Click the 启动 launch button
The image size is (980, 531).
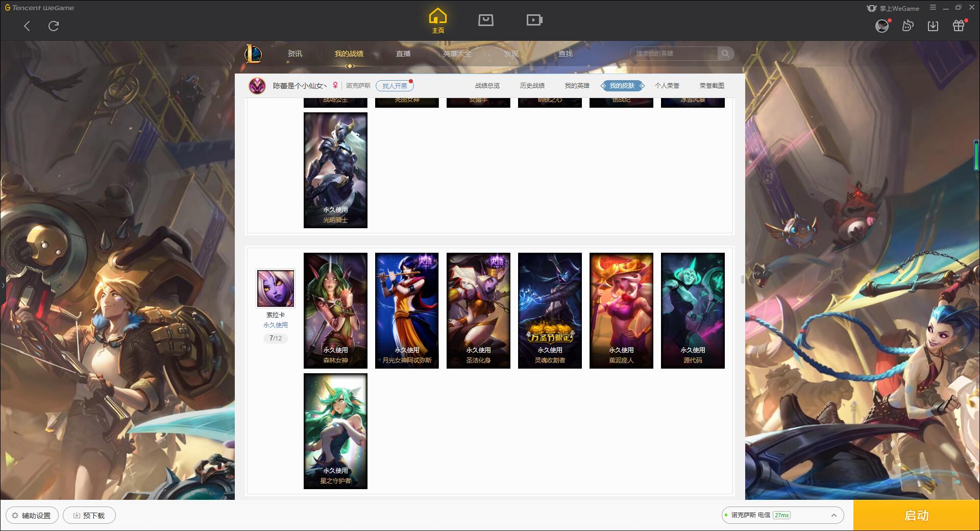(x=917, y=516)
